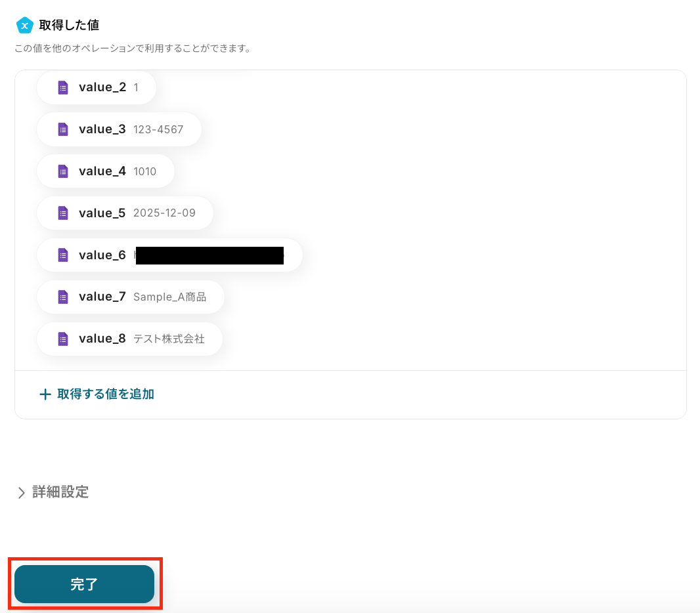
Task: Click the 1010 value text
Action: 144,172
